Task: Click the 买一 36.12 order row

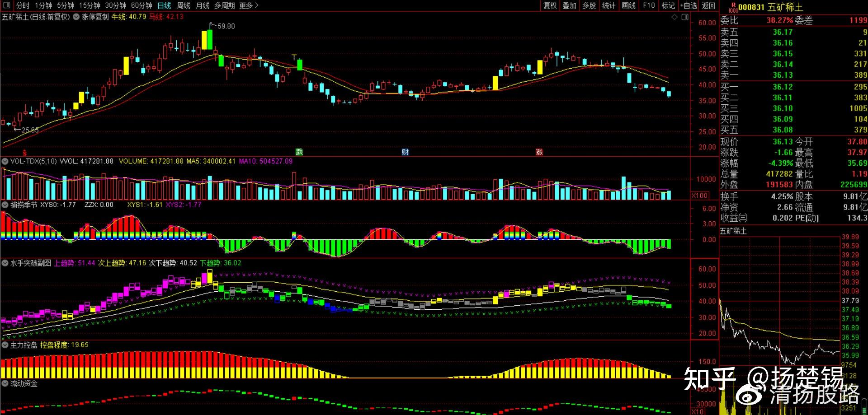Action: coord(793,87)
